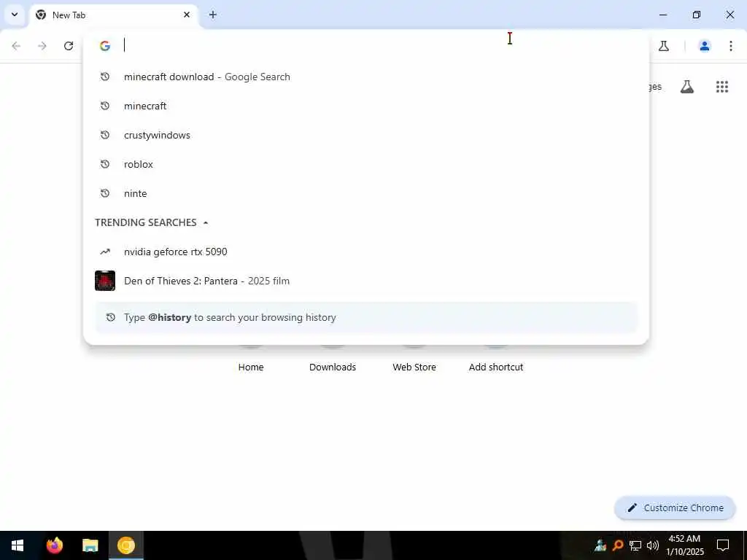Viewport: 747px width, 560px height.
Task: Select the 'roblox' suggestion
Action: pyautogui.click(x=366, y=164)
